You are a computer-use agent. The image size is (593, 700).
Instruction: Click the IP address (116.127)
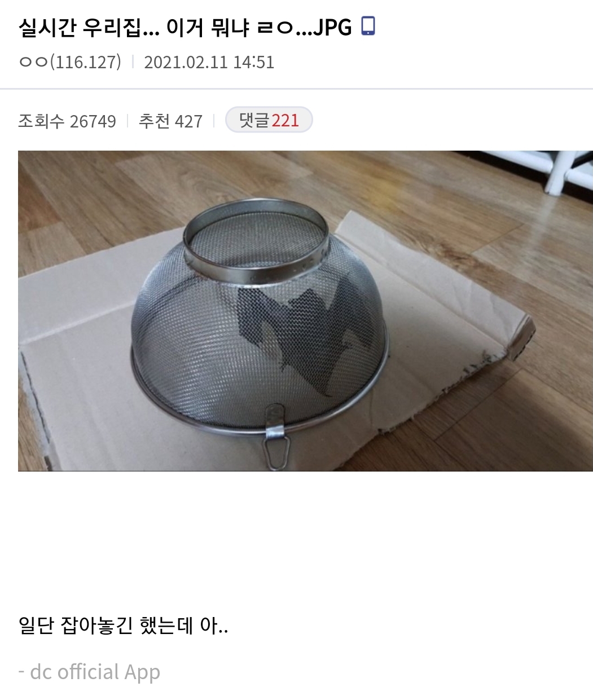86,62
